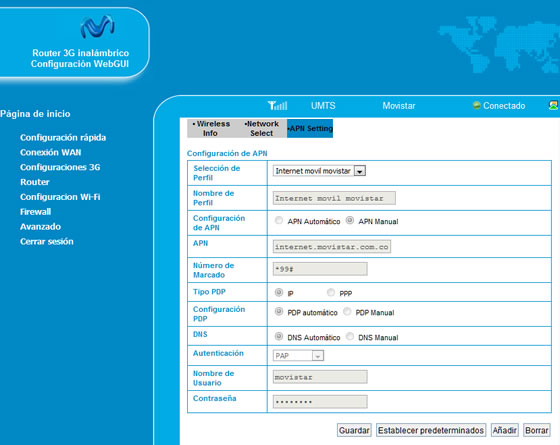Open the Selección de Perfil dropdown

(319, 171)
